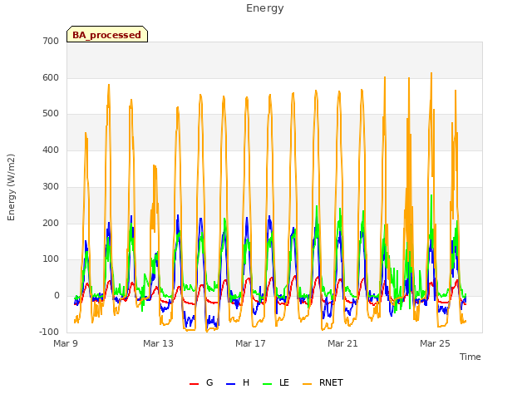Click the 400 y-axis label
Image resolution: width=532 pixels, height=399 pixels.
tap(51, 150)
